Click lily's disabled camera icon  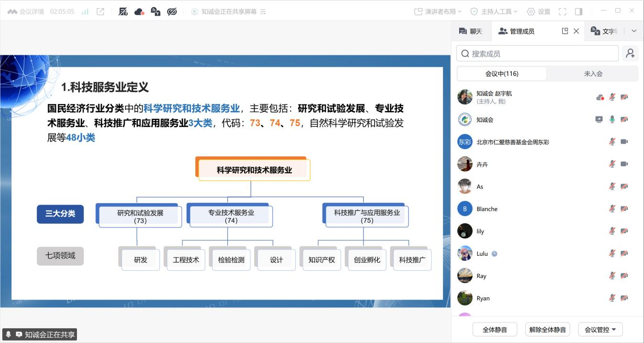point(624,231)
